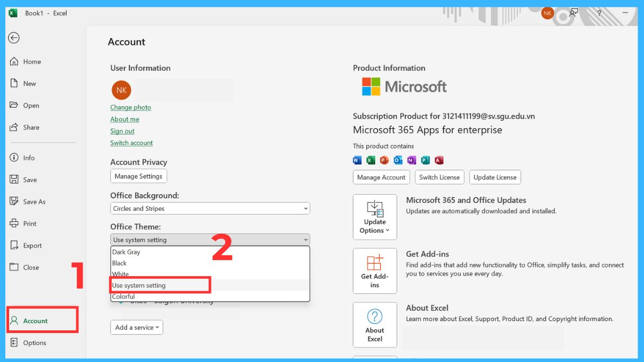Screen dimensions: 644x362
Task: Click the Subscription Product email text
Action: click(x=444, y=116)
